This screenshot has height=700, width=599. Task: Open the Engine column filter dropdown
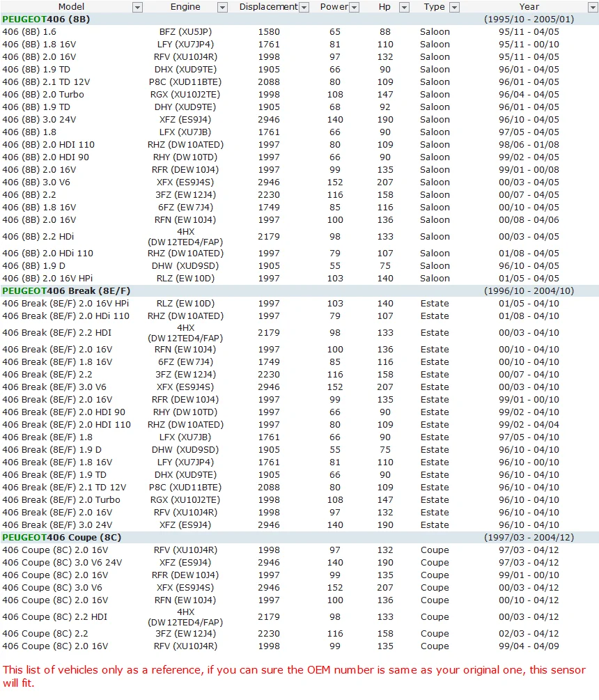tap(222, 7)
